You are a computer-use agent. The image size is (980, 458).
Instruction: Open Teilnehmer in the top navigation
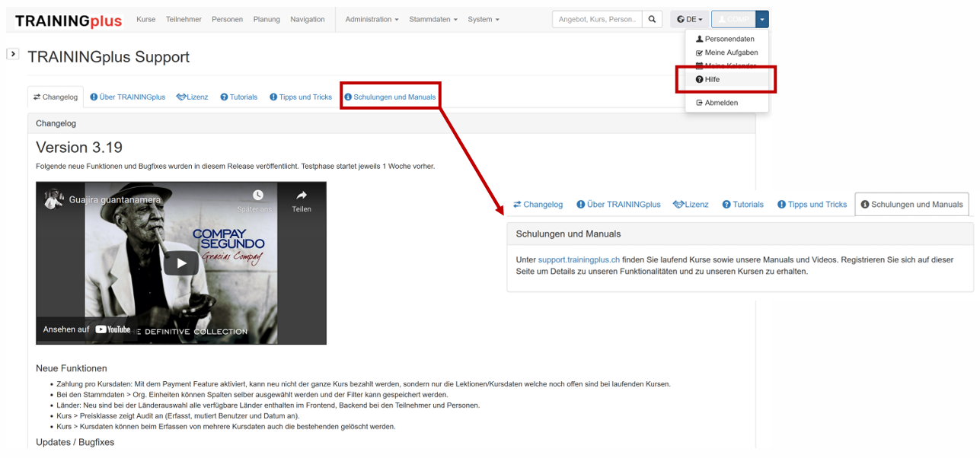(184, 20)
